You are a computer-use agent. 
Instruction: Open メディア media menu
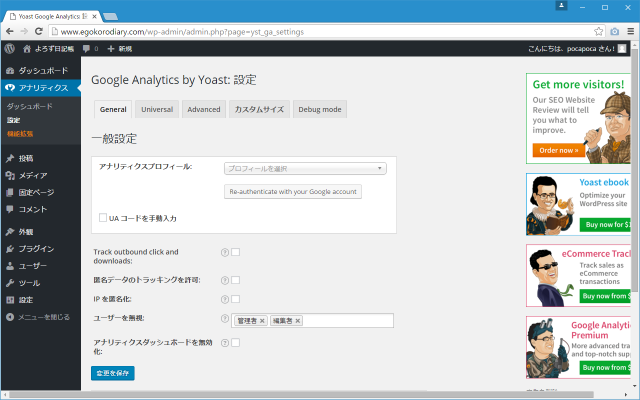41,176
